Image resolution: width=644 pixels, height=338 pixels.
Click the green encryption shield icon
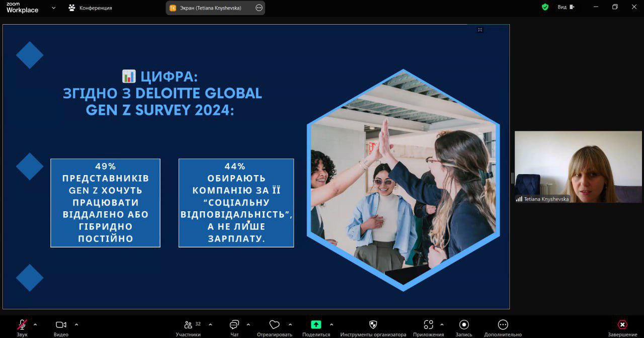point(545,7)
